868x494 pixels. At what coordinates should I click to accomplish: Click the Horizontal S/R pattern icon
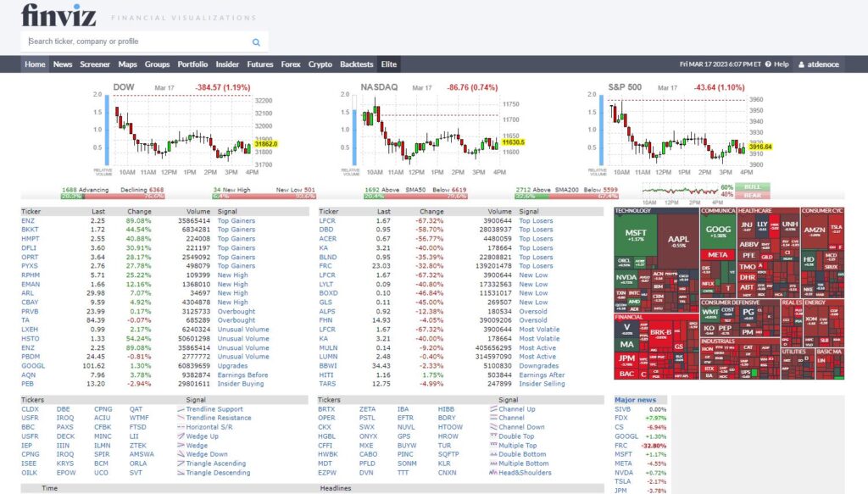pyautogui.click(x=182, y=428)
